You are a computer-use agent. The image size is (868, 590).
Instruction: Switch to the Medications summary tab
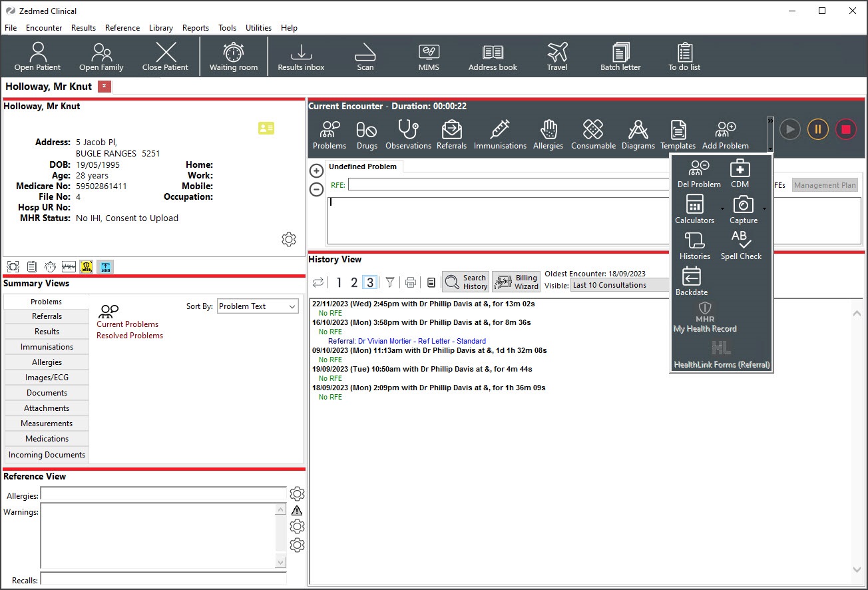click(x=46, y=439)
